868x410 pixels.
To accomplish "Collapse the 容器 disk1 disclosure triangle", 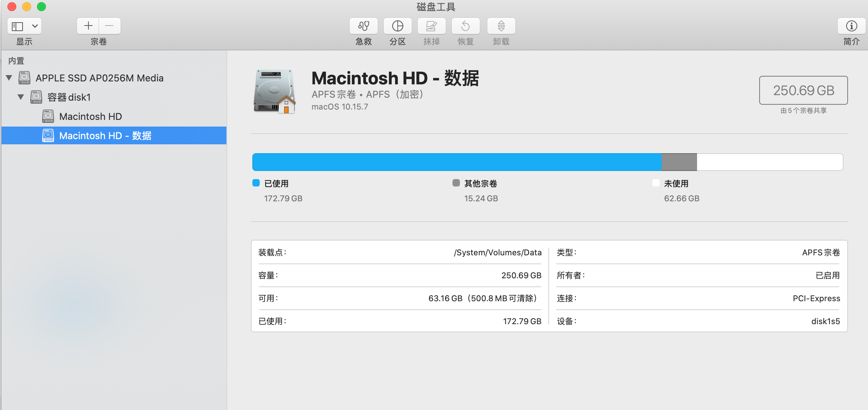I will click(x=21, y=97).
